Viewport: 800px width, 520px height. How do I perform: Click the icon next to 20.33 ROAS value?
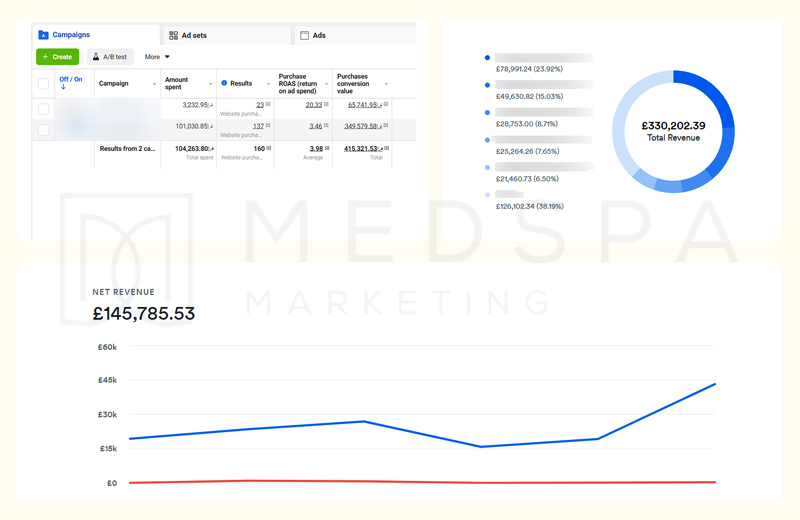328,104
